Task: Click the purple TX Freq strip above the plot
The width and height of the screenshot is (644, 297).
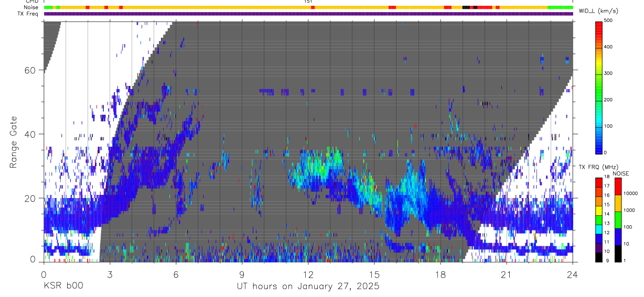Action: point(308,14)
